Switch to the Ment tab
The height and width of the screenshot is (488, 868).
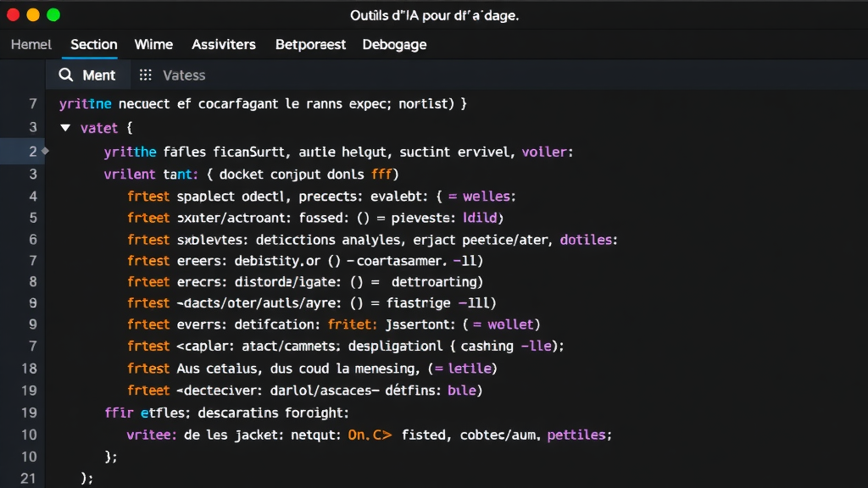(x=88, y=75)
